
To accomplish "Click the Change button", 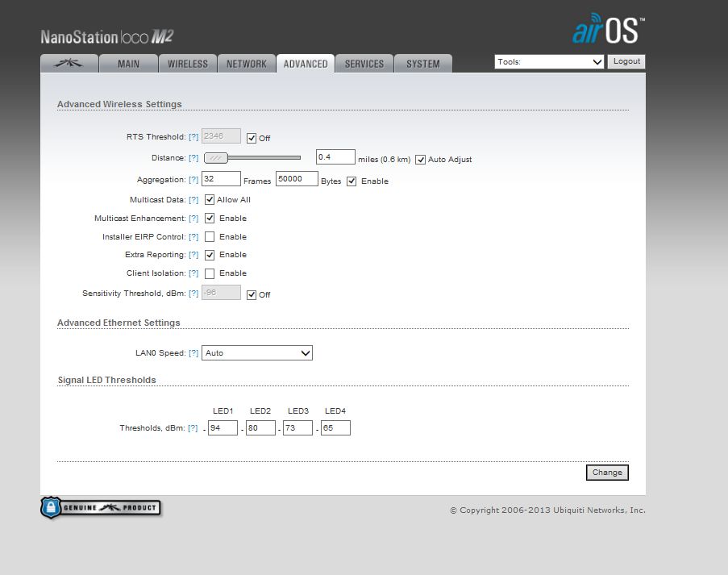I will pyautogui.click(x=607, y=473).
